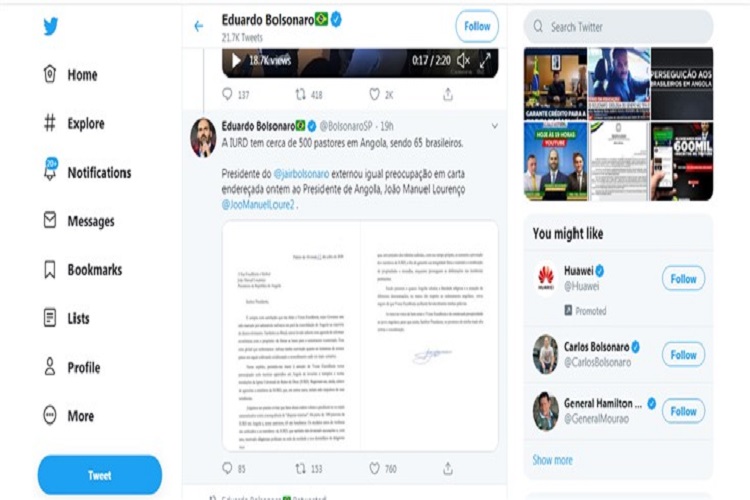Like the video tweet with 2K likes

(375, 94)
